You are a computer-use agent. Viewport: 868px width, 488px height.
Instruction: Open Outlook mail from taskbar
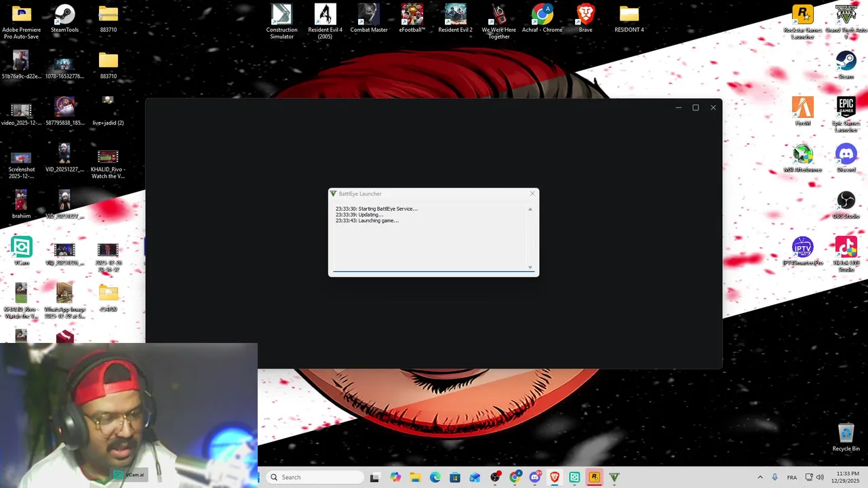475,477
